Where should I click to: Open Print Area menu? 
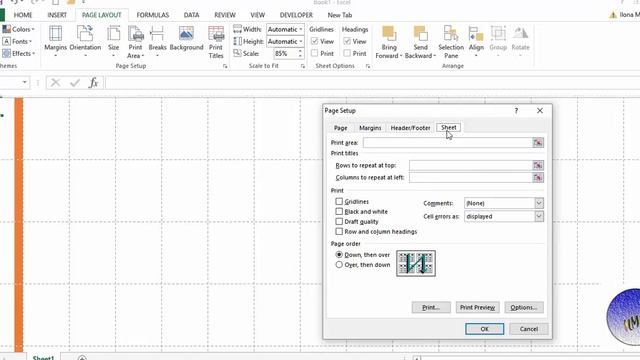[x=135, y=42]
